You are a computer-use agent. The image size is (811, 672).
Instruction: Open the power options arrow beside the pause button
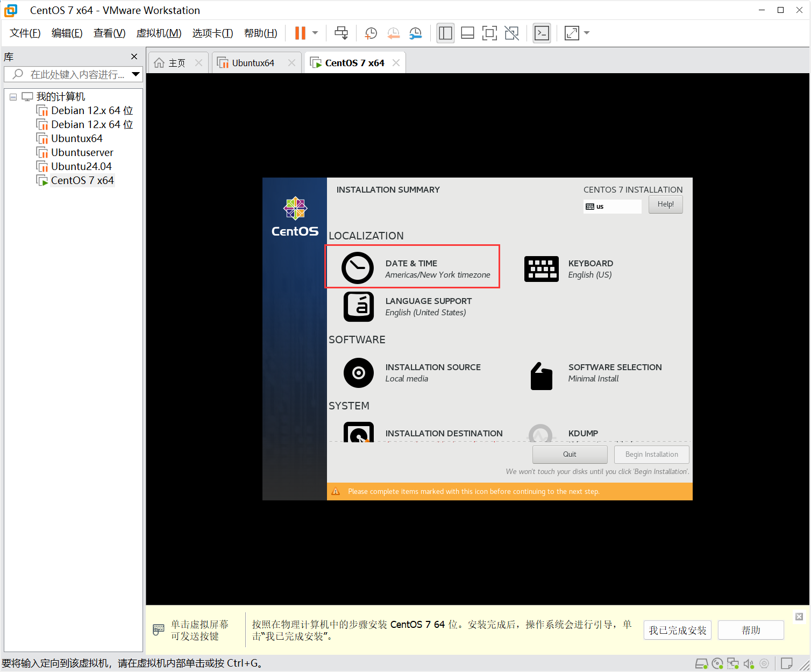click(x=315, y=33)
